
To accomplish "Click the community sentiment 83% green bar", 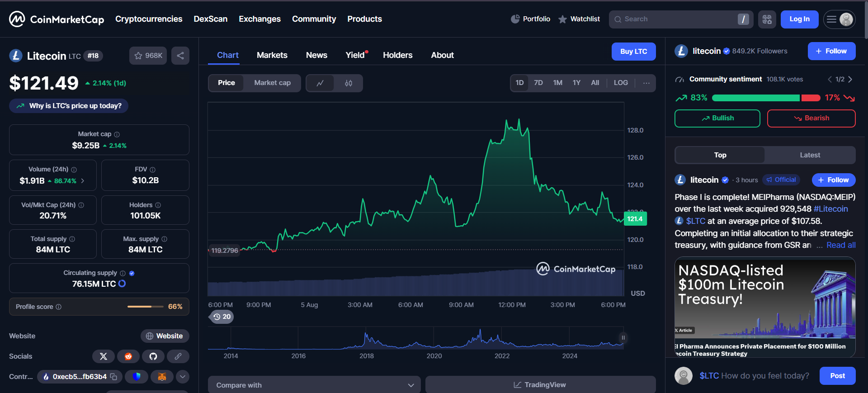I will (x=756, y=98).
